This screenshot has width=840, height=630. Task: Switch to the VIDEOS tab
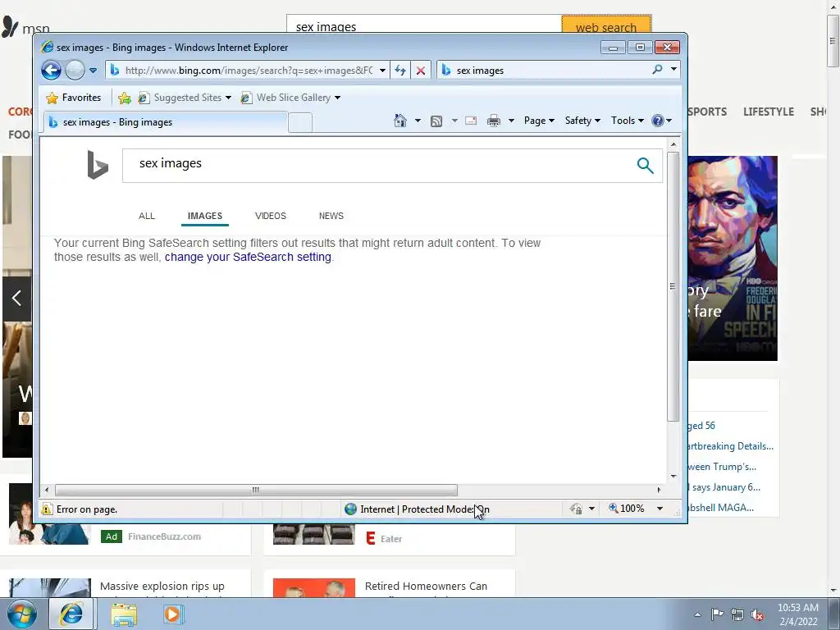click(271, 216)
